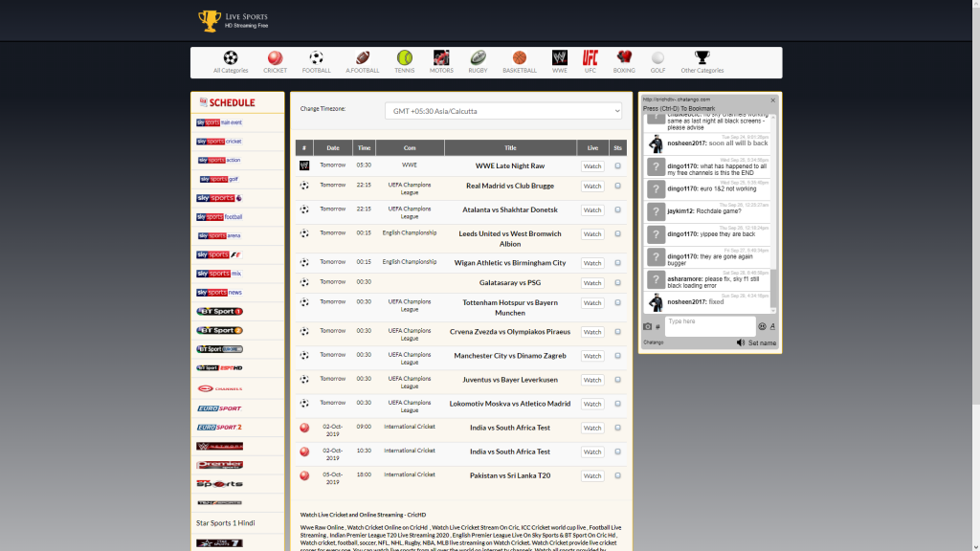
Task: Watch Lokomotiv Moskva vs Atletico Madrid
Action: pos(591,404)
